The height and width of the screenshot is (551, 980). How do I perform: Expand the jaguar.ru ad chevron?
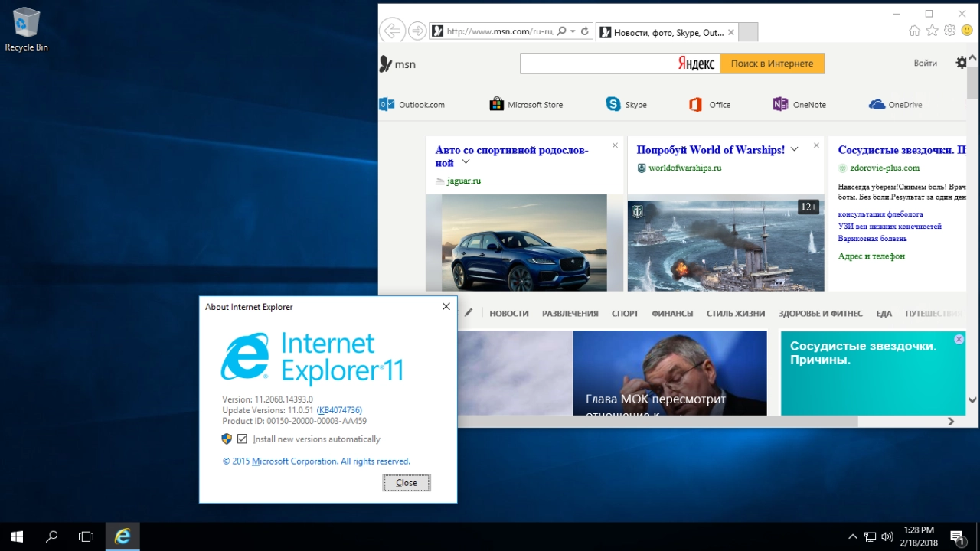(x=465, y=162)
